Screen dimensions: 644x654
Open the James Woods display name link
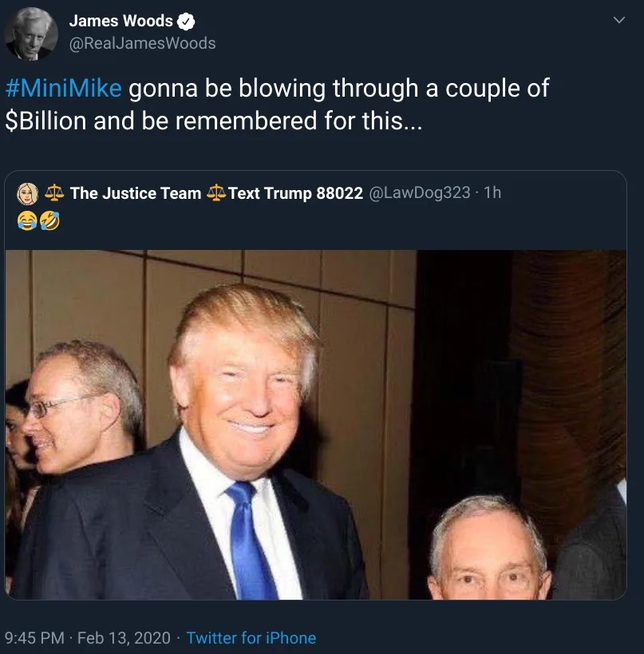[121, 21]
